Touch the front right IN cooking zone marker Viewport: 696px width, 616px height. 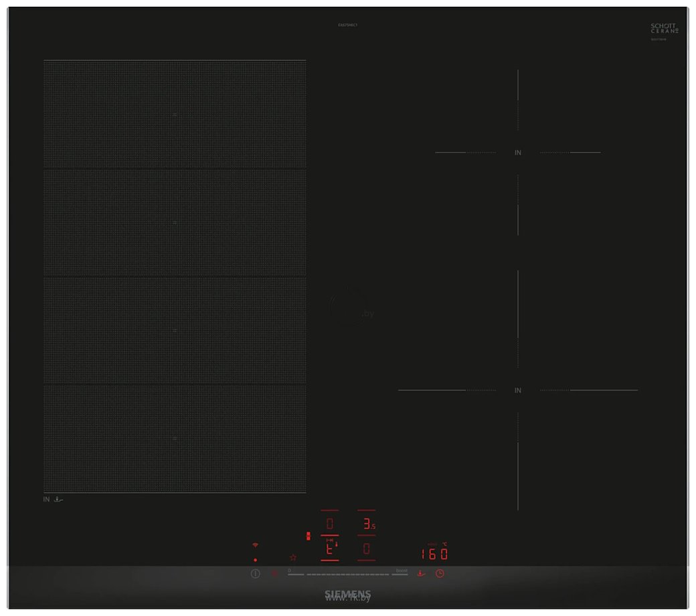coord(517,390)
